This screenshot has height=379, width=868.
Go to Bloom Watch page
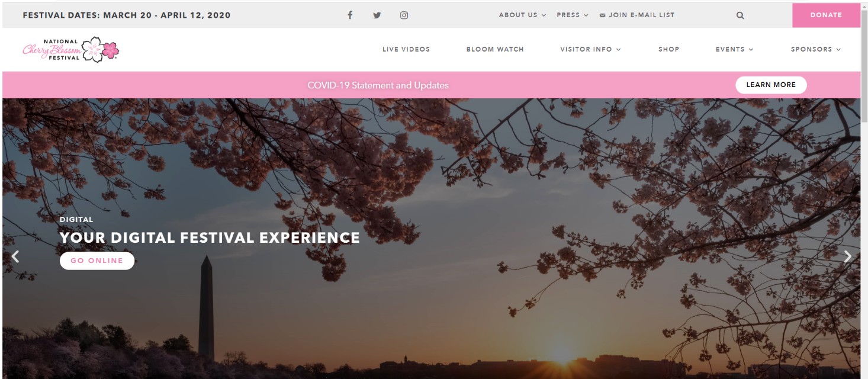[x=495, y=49]
